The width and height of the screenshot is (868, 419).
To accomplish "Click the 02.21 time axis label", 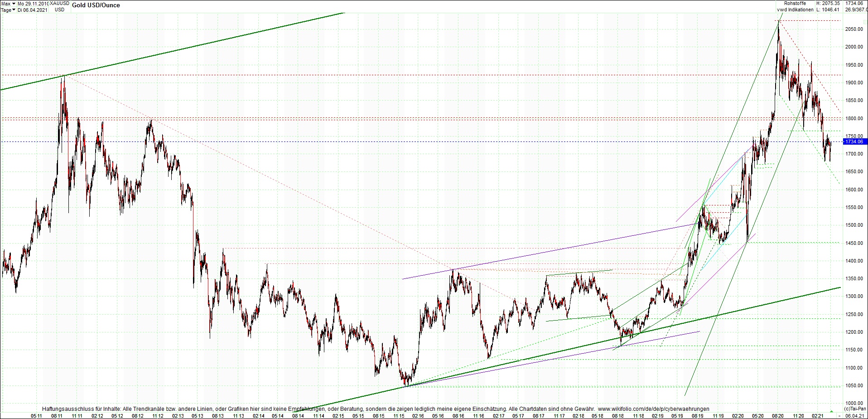I will (818, 416).
